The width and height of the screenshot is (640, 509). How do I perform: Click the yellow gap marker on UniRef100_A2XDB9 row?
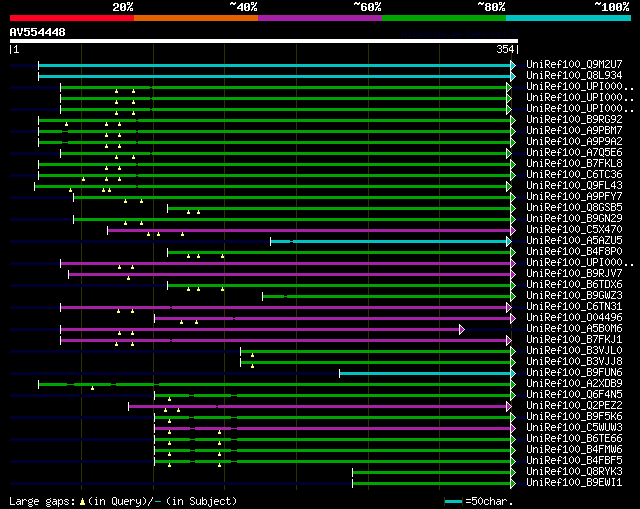tap(93, 388)
